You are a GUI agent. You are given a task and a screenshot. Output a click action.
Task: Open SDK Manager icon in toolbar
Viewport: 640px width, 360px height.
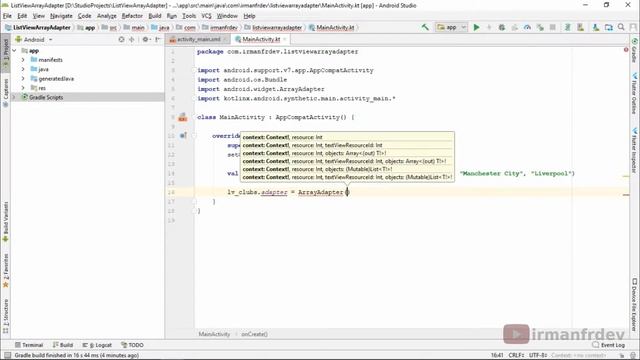point(596,27)
